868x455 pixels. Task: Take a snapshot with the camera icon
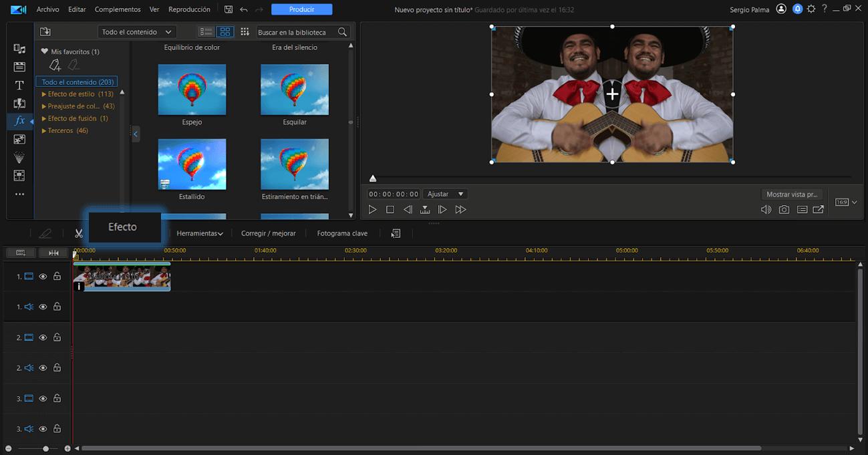coord(784,210)
